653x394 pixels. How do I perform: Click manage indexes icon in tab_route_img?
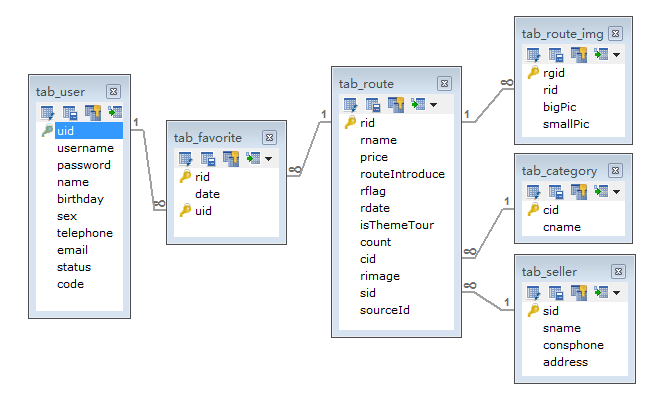(x=556, y=55)
